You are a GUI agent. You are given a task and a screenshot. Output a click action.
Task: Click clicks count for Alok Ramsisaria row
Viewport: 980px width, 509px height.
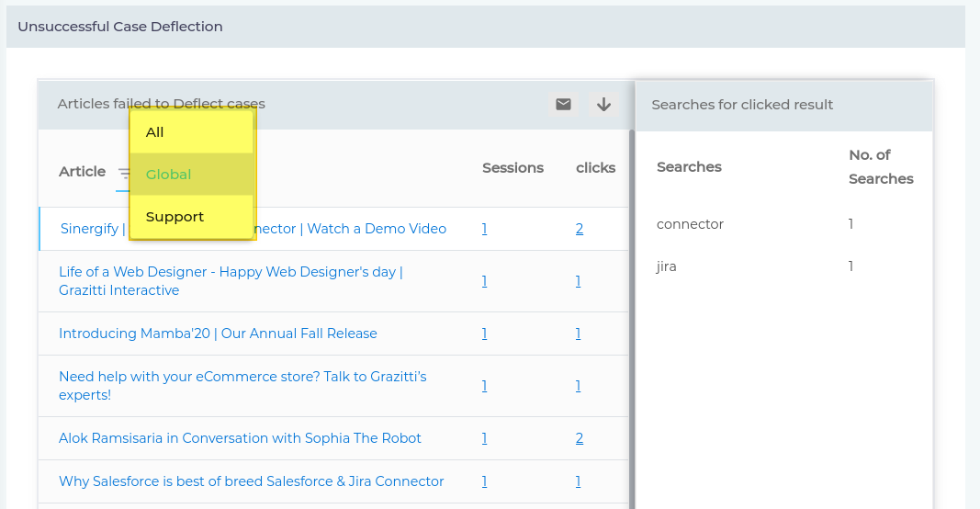(580, 438)
